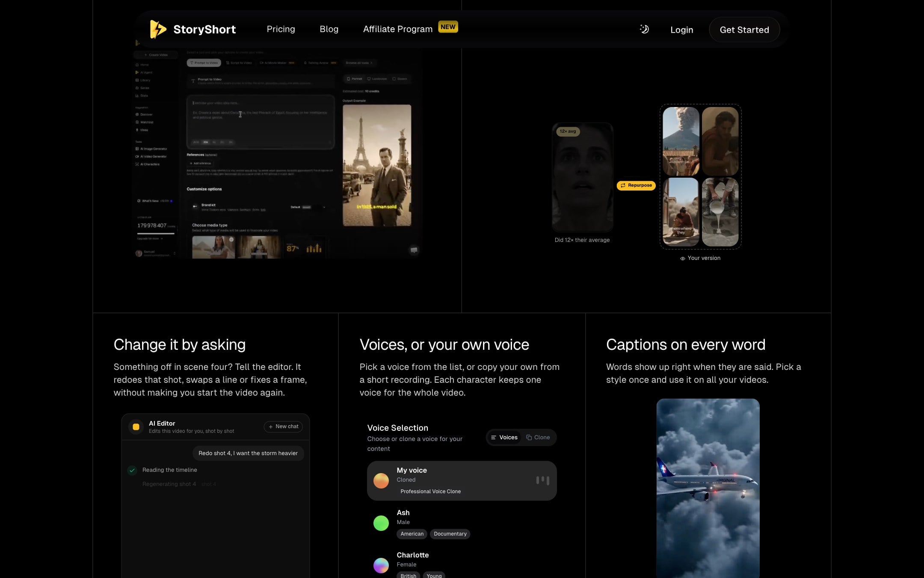Toggle the dark mode moon icon
Image resolution: width=924 pixels, height=578 pixels.
click(644, 29)
